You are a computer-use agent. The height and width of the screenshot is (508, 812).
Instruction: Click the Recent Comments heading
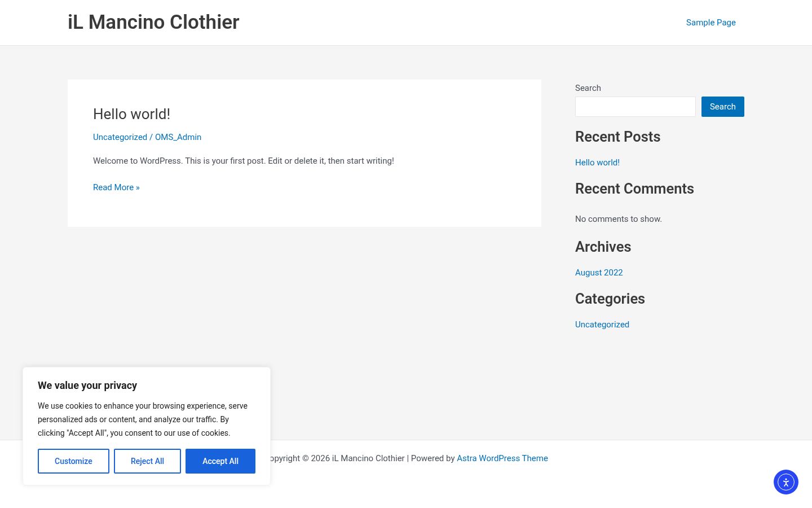[x=634, y=189]
